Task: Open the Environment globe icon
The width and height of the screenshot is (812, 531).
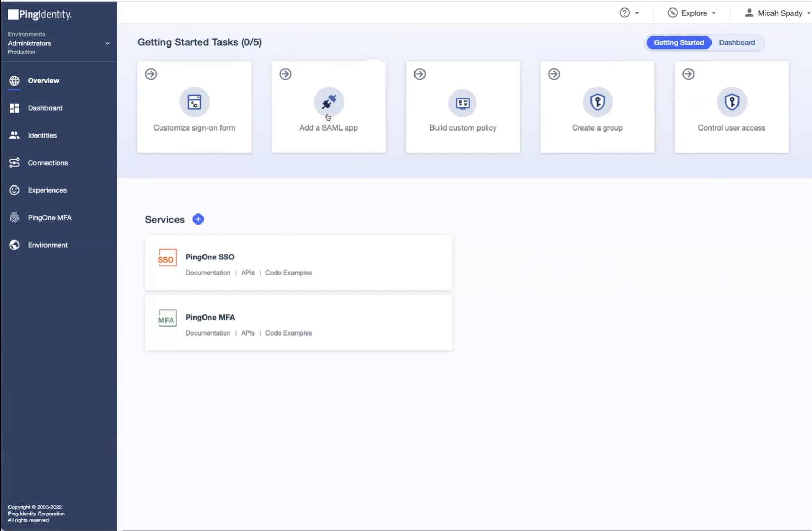Action: pyautogui.click(x=14, y=245)
